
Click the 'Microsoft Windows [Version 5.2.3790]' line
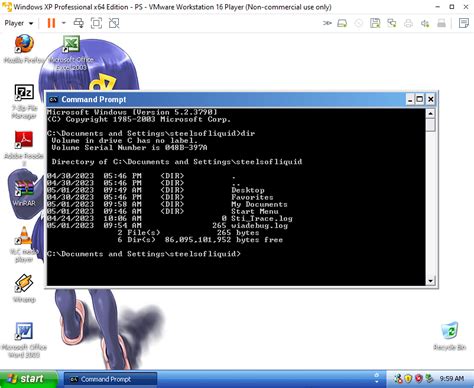coord(132,112)
